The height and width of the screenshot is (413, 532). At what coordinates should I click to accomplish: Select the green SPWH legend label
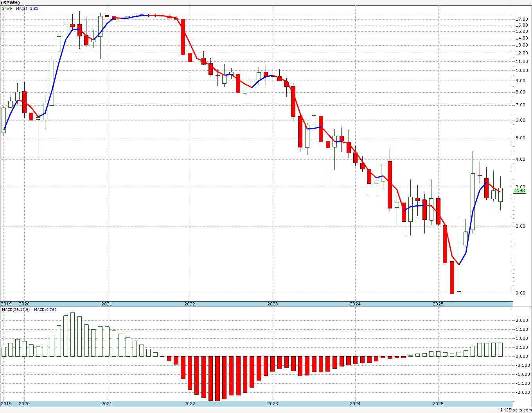click(x=7, y=8)
